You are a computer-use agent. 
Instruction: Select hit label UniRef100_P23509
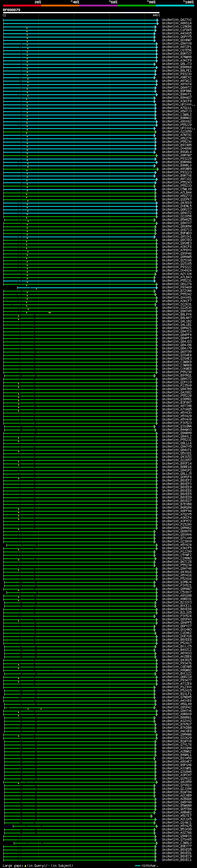177,386
